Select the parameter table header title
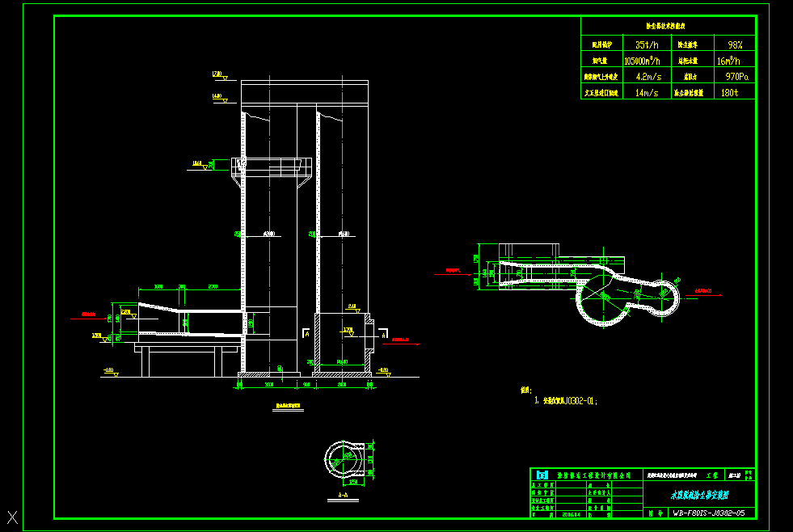793x532 pixels. pos(668,27)
